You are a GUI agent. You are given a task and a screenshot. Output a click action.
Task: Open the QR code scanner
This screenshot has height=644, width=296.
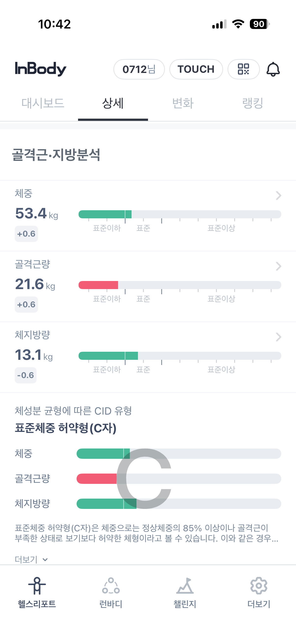[x=243, y=69]
